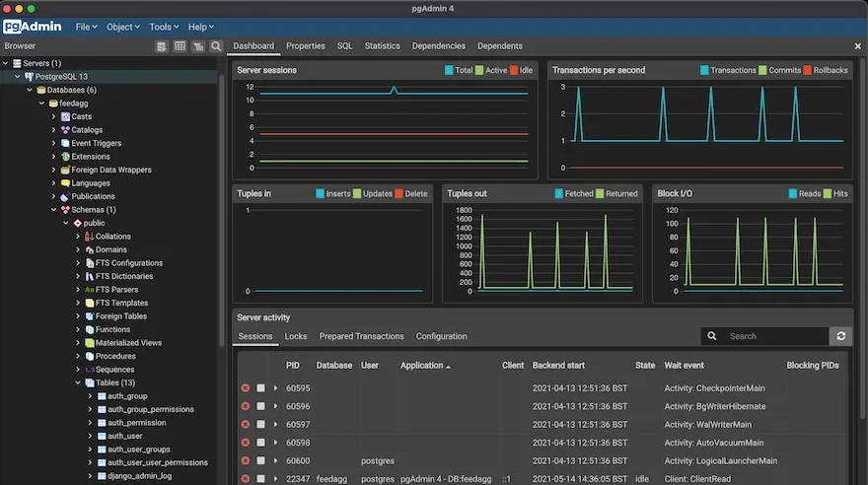Image resolution: width=868 pixels, height=485 pixels.
Task: Click the Casts node icon
Action: pyautogui.click(x=65, y=116)
